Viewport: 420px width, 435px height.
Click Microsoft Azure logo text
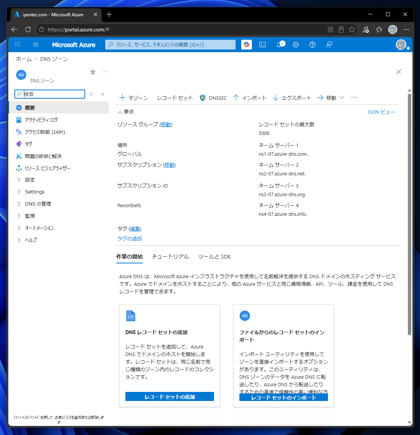[74, 45]
